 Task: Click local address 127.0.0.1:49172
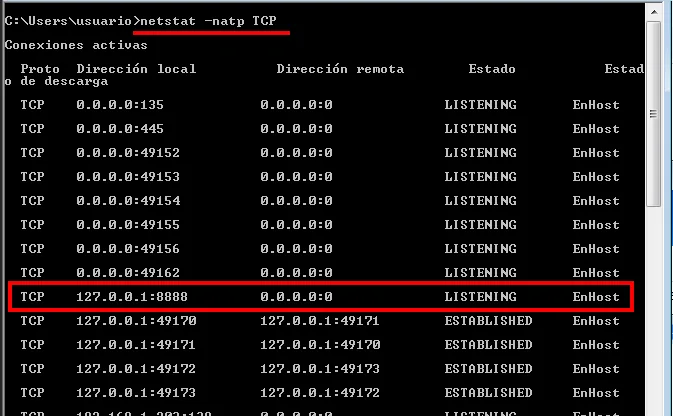(136, 369)
